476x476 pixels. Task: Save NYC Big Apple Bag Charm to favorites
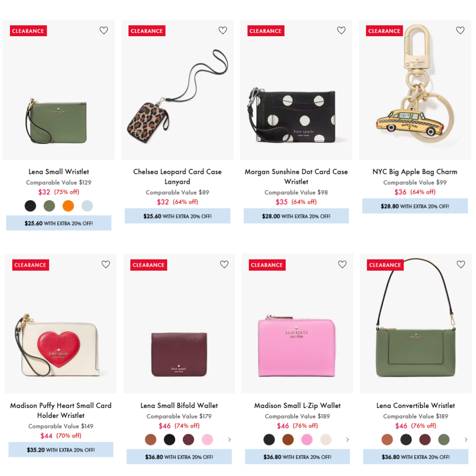(460, 30)
